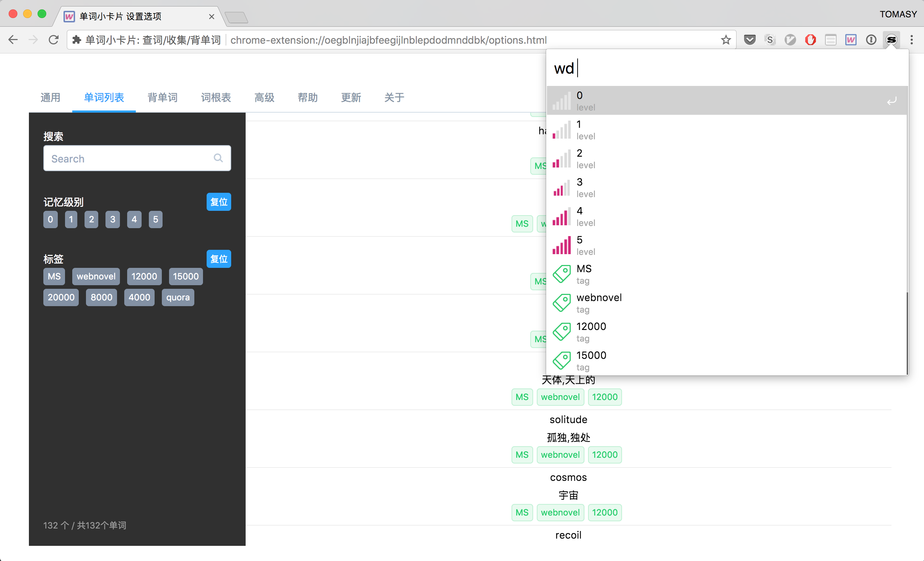Bookmark page with the star icon

pos(726,40)
